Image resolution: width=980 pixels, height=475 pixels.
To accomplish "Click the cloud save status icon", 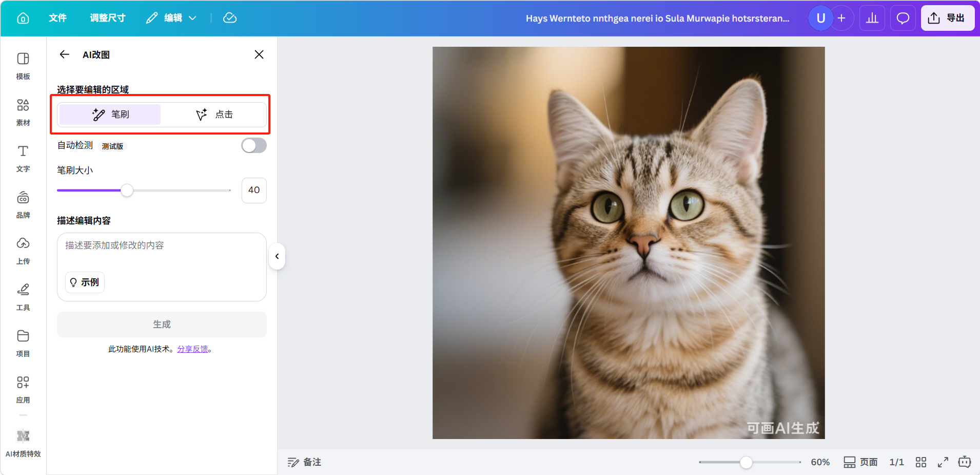I will point(230,18).
